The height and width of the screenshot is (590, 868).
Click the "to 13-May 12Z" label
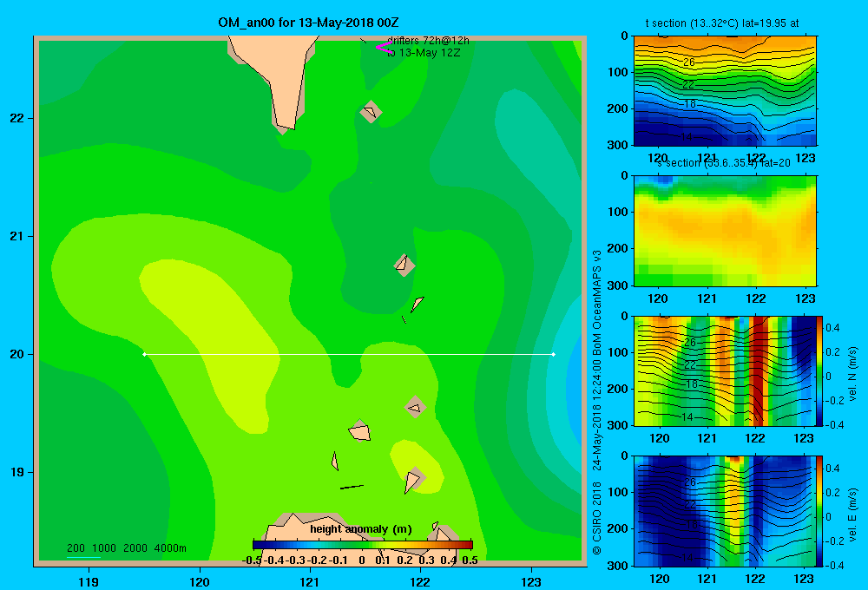424,53
